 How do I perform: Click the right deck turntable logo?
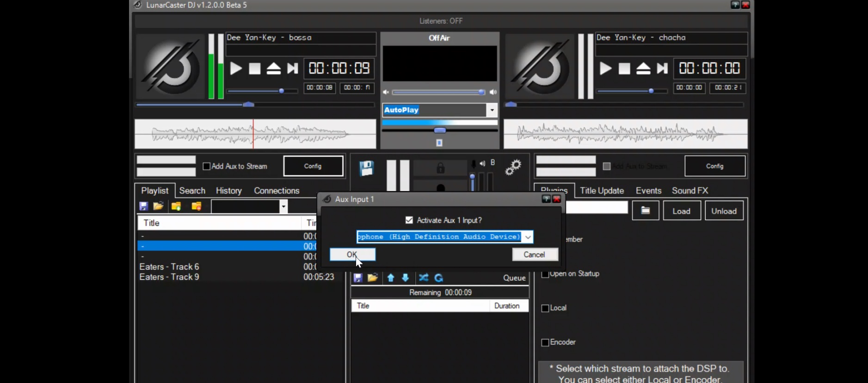(540, 67)
